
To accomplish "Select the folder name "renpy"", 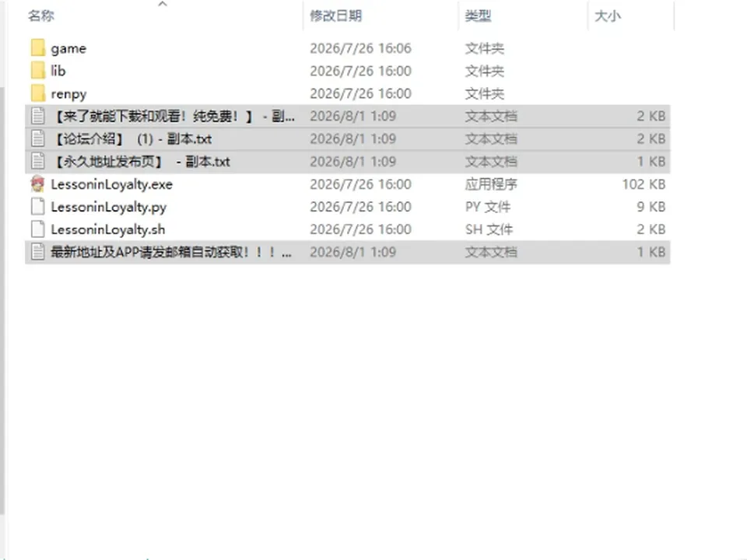I will click(x=68, y=94).
